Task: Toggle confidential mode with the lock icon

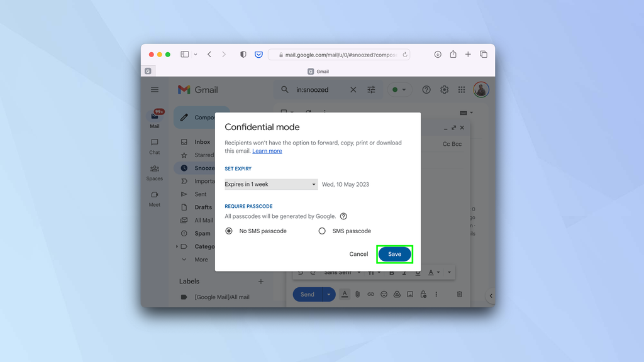Action: tap(423, 294)
